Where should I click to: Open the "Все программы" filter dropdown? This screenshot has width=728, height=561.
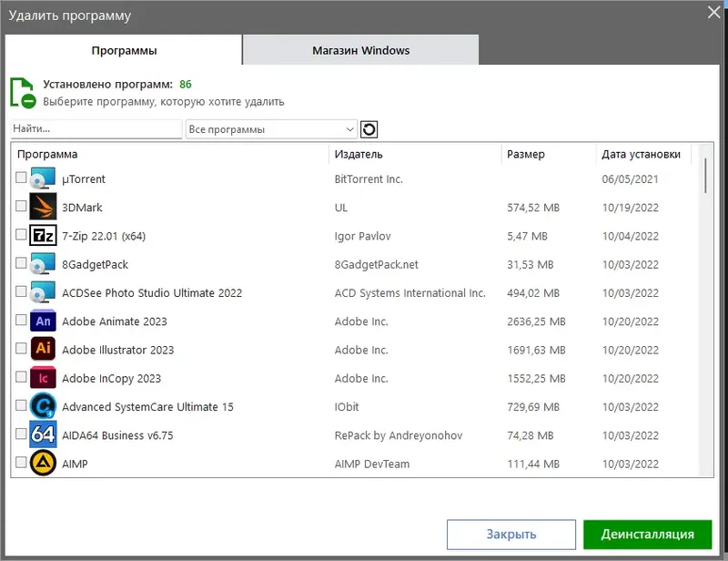coord(271,129)
